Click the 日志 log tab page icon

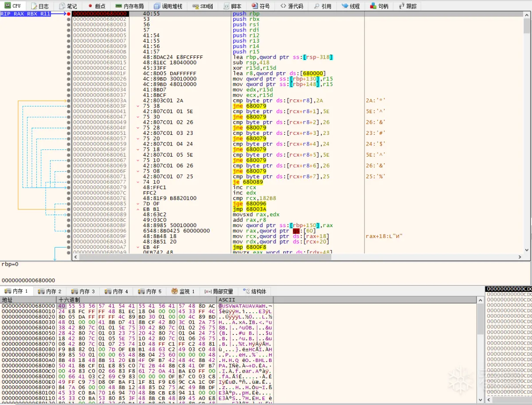click(x=34, y=6)
